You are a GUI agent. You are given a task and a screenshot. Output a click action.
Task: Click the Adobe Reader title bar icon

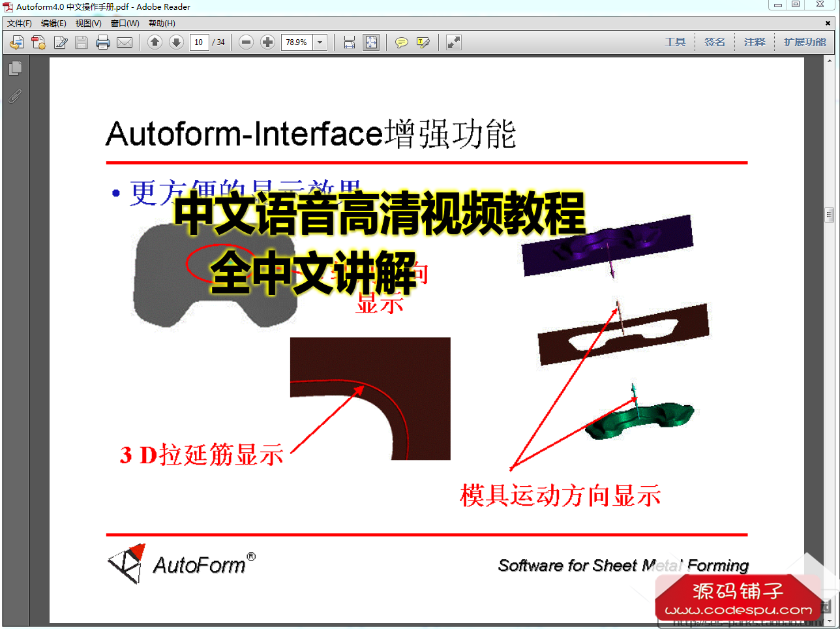point(8,7)
